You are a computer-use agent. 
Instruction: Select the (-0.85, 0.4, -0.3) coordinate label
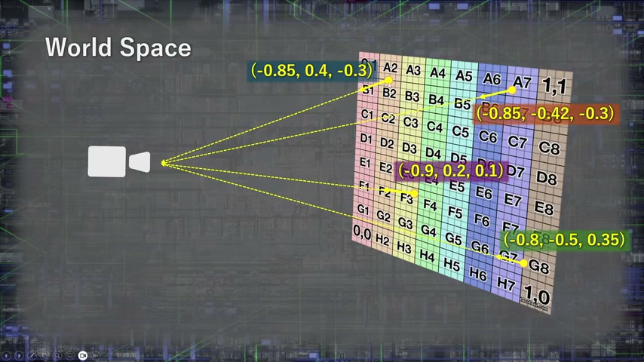311,71
